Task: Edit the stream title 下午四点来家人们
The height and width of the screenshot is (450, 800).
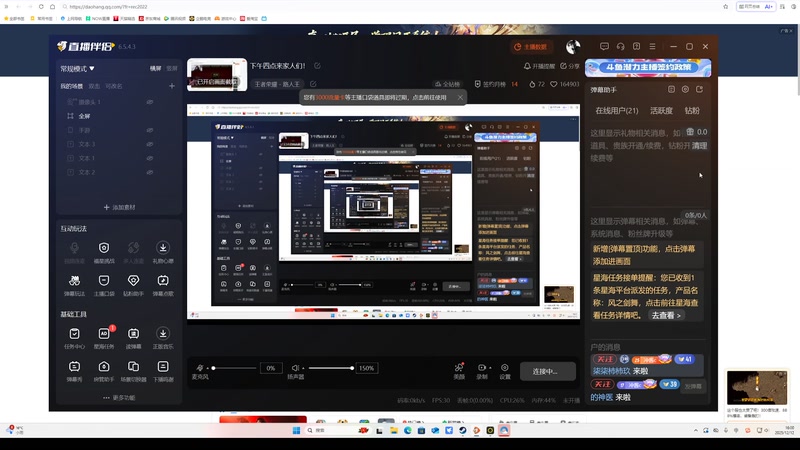Action: click(x=317, y=66)
